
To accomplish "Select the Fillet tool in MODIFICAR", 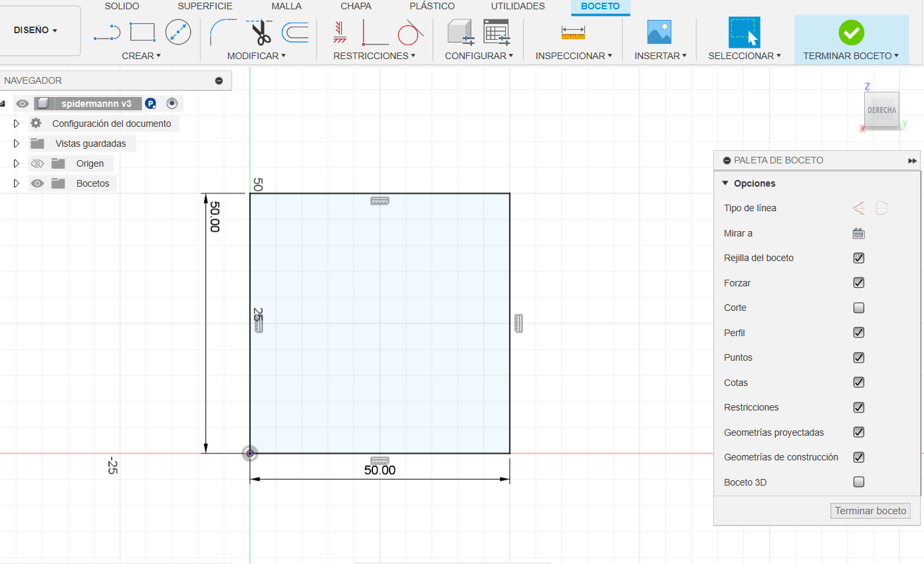I will coord(223,32).
